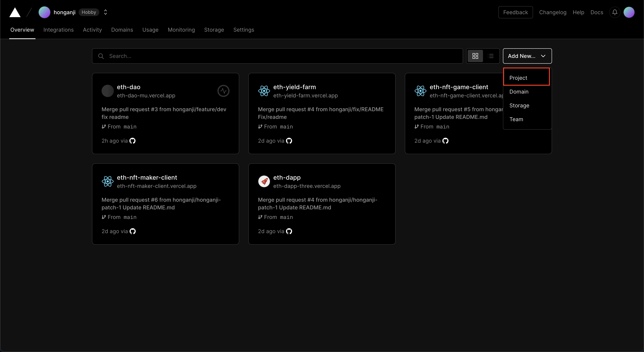Open the honganji team avatar
Viewport: 644px width, 352px height.
tap(44, 12)
